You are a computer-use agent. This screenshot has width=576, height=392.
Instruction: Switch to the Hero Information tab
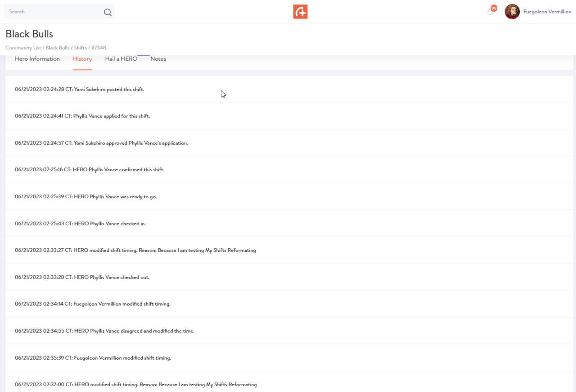(x=37, y=59)
